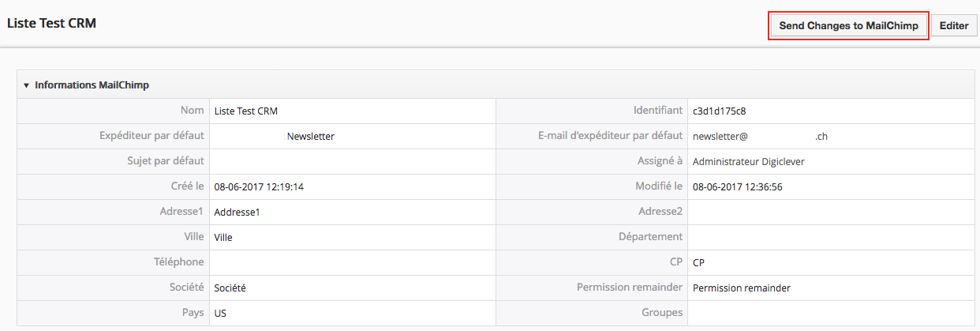Image resolution: width=980 pixels, height=331 pixels.
Task: Click the empty Téléphone value cell
Action: pos(352,262)
